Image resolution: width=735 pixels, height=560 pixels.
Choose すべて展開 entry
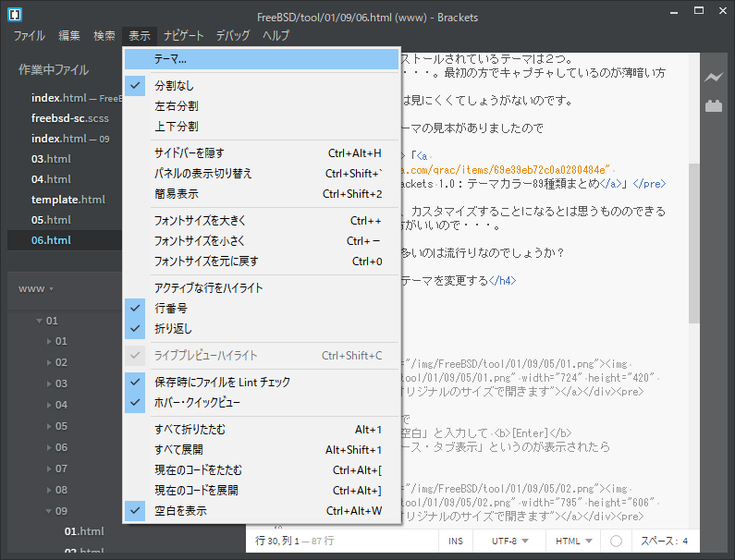tap(262, 450)
